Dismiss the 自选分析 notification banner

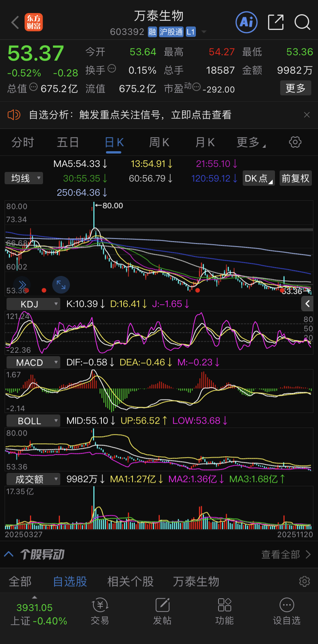click(x=307, y=115)
